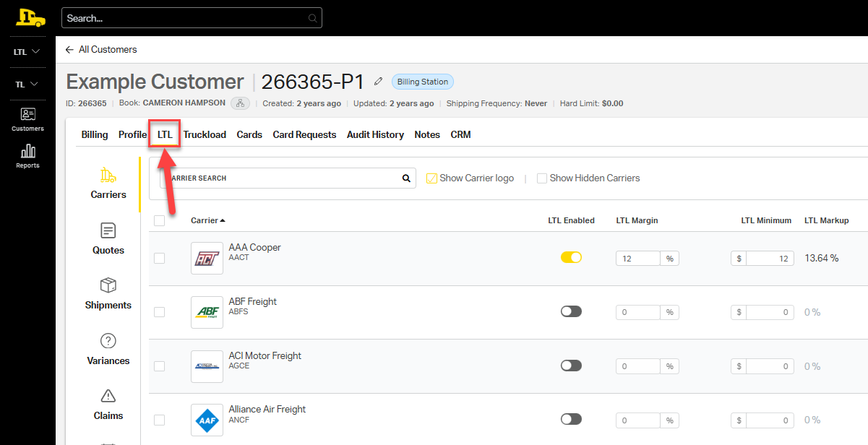Click the 13.64 % markup value
The image size is (868, 445).
click(x=822, y=258)
